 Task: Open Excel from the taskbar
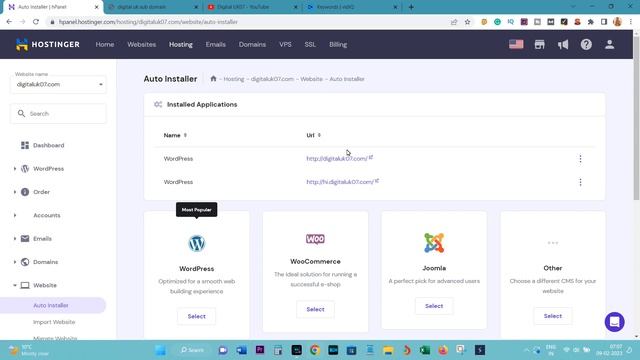pos(425,350)
